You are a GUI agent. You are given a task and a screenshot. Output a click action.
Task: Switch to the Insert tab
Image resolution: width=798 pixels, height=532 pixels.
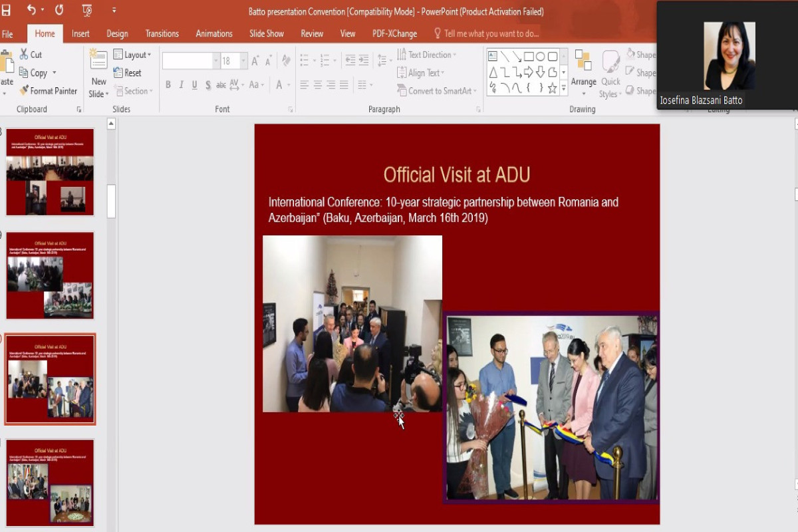[80, 34]
